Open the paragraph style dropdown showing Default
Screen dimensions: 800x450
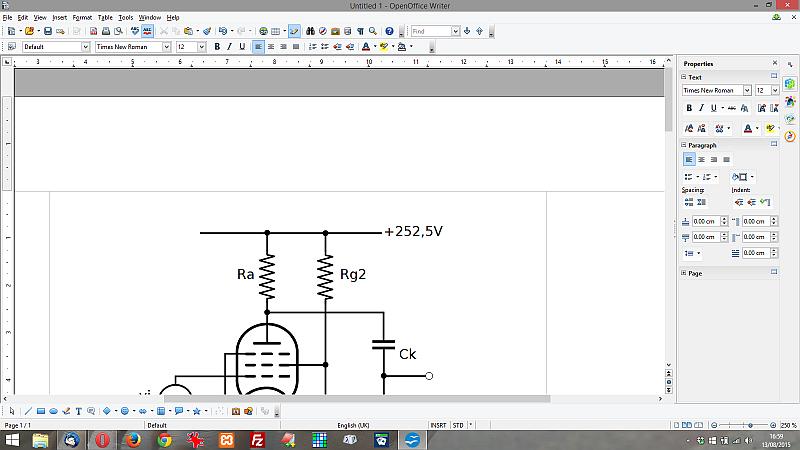coord(85,46)
